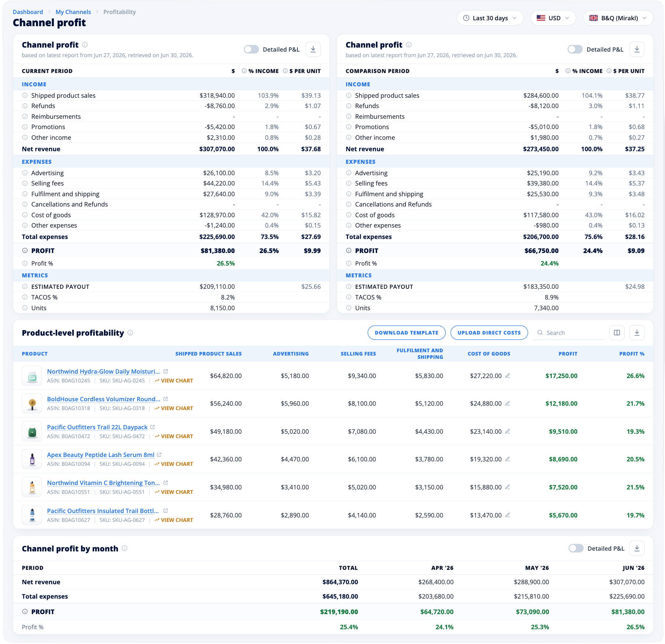665x644 pixels.
Task: Click Apex Beauty Lash Serum thumbnail
Action: pos(32,459)
